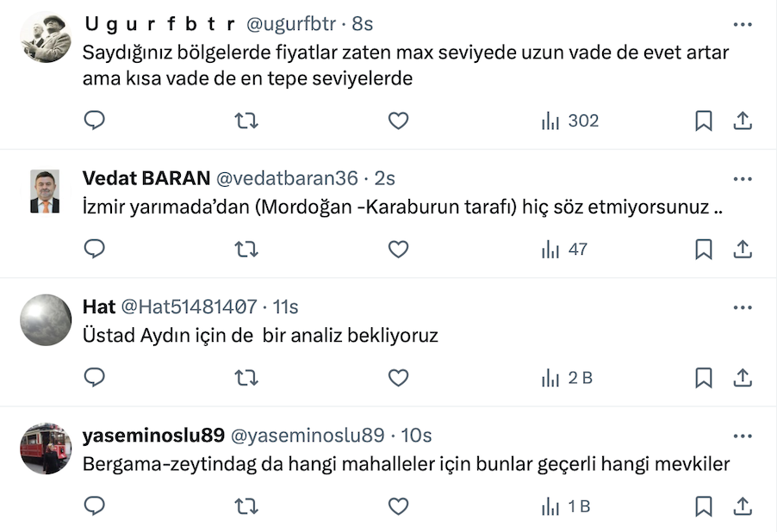This screenshot has height=532, width=777.
Task: Open Ugurfbtr's profile picture
Action: click(x=46, y=38)
